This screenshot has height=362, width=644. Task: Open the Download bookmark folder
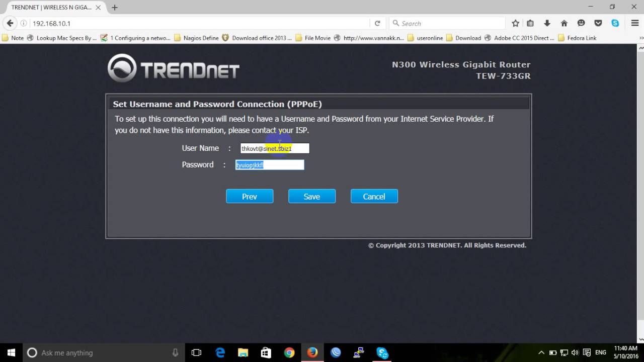tap(464, 38)
